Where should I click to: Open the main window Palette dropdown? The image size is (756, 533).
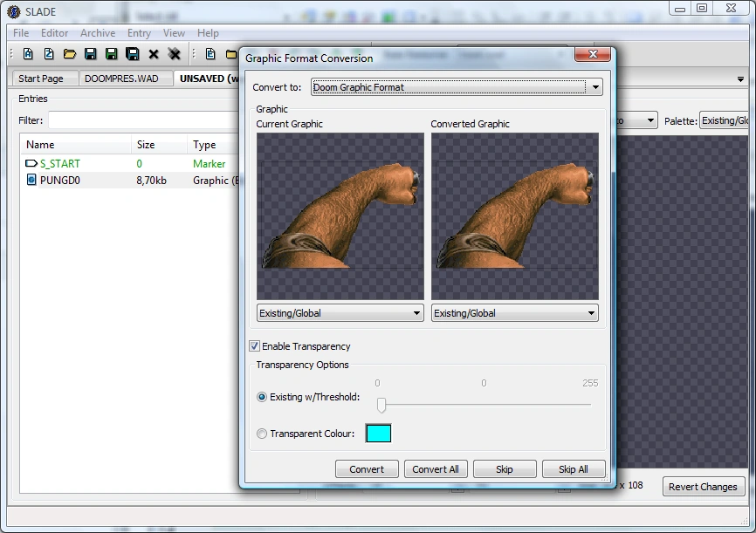725,120
